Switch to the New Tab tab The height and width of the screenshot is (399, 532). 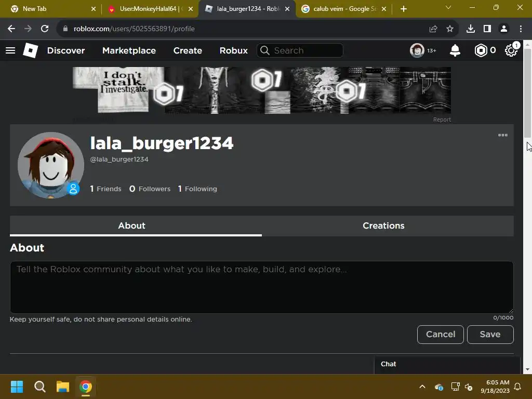[x=51, y=9]
